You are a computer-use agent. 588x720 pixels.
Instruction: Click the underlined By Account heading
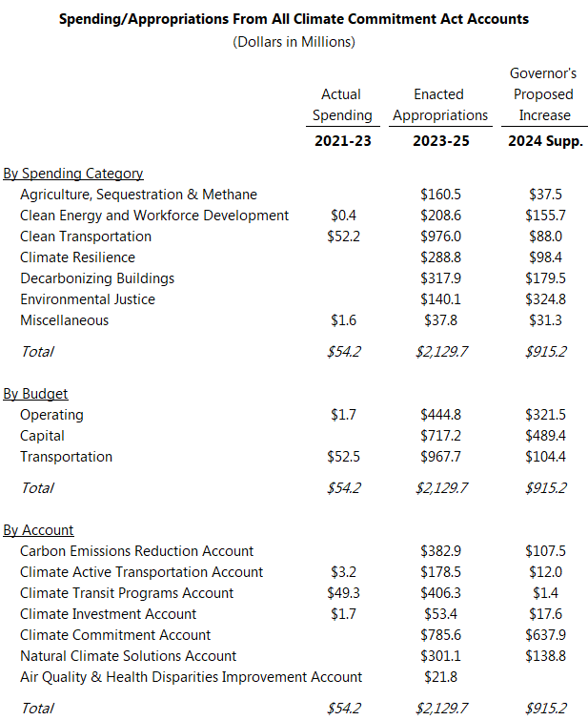(39, 530)
